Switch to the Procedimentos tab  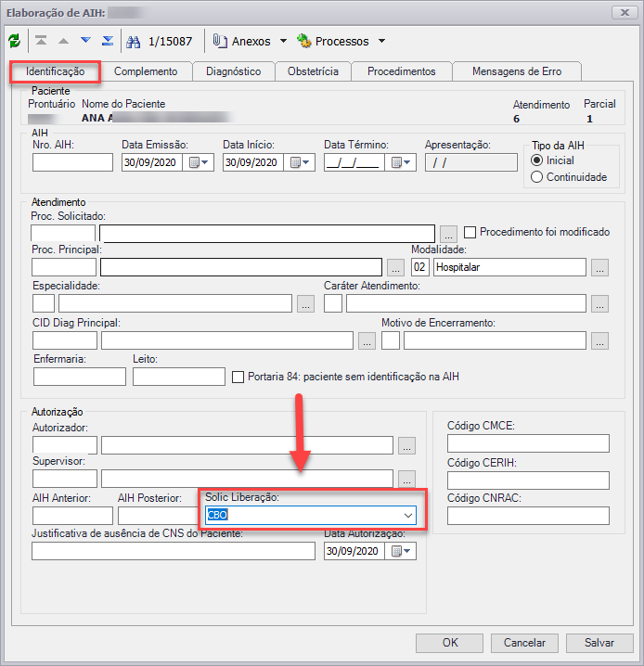(402, 71)
